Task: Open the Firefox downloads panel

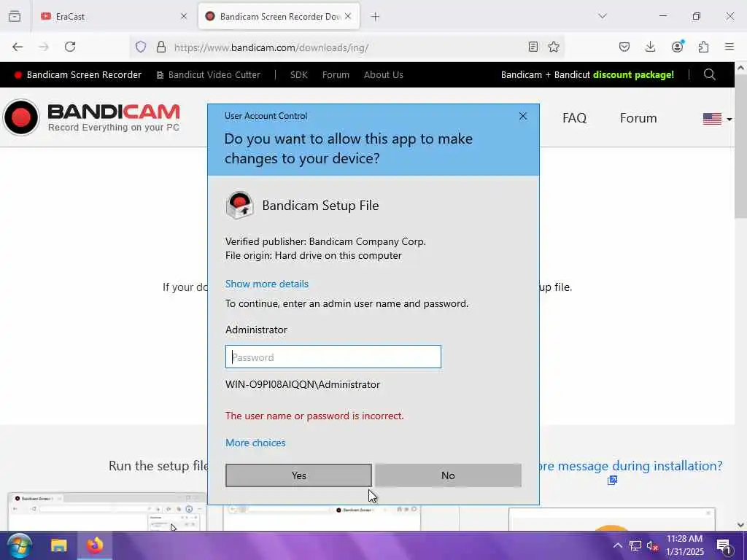Action: click(650, 47)
